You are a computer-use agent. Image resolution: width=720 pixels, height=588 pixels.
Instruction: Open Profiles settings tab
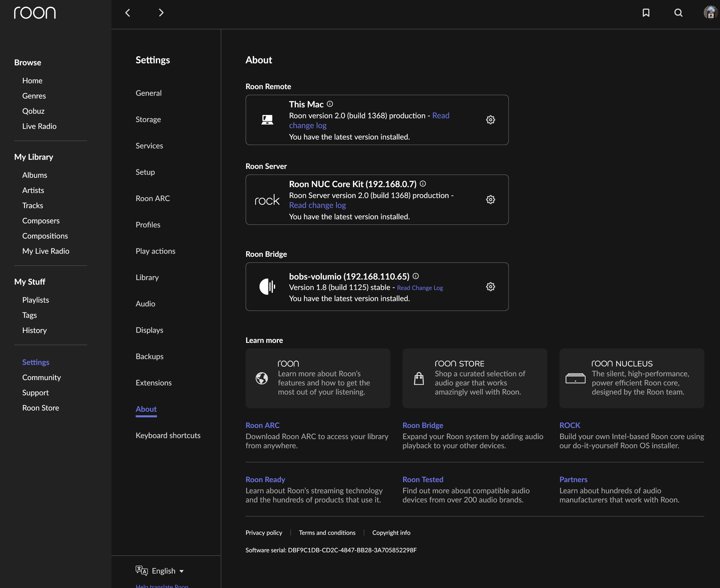click(148, 225)
